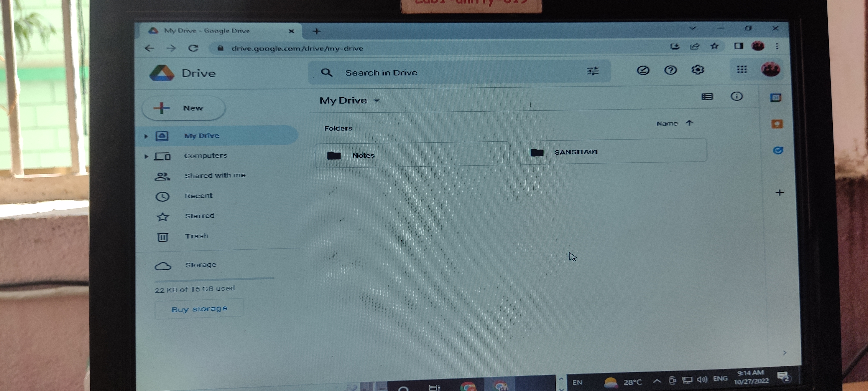Open Google Tasks side panel icon
Screen dimensions: 868x391
coord(777,151)
